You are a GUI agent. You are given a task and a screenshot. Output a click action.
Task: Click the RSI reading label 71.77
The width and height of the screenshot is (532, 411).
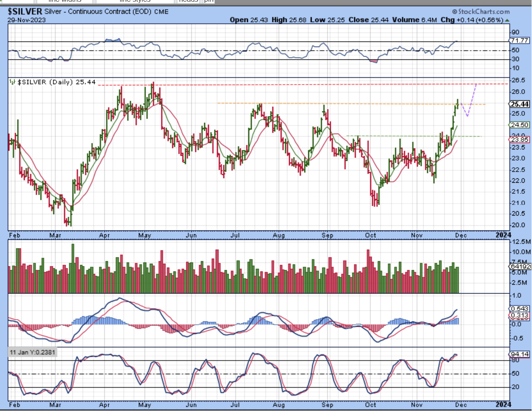pyautogui.click(x=520, y=41)
